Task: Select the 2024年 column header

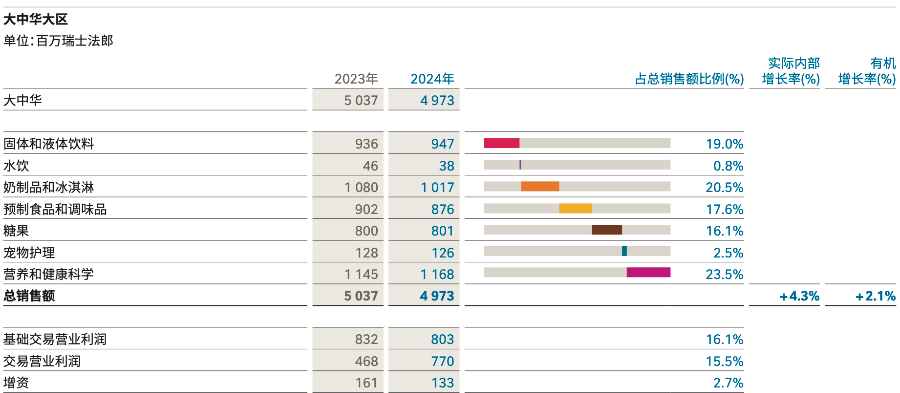Action: point(432,79)
